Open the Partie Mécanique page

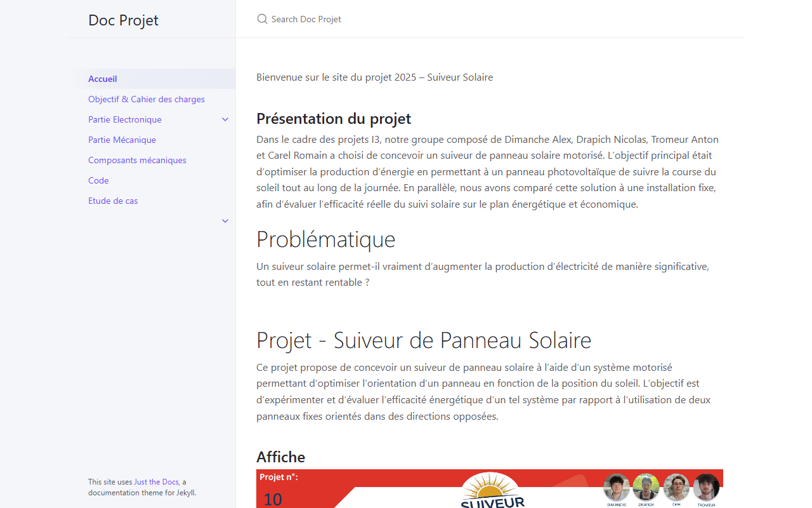click(x=122, y=140)
